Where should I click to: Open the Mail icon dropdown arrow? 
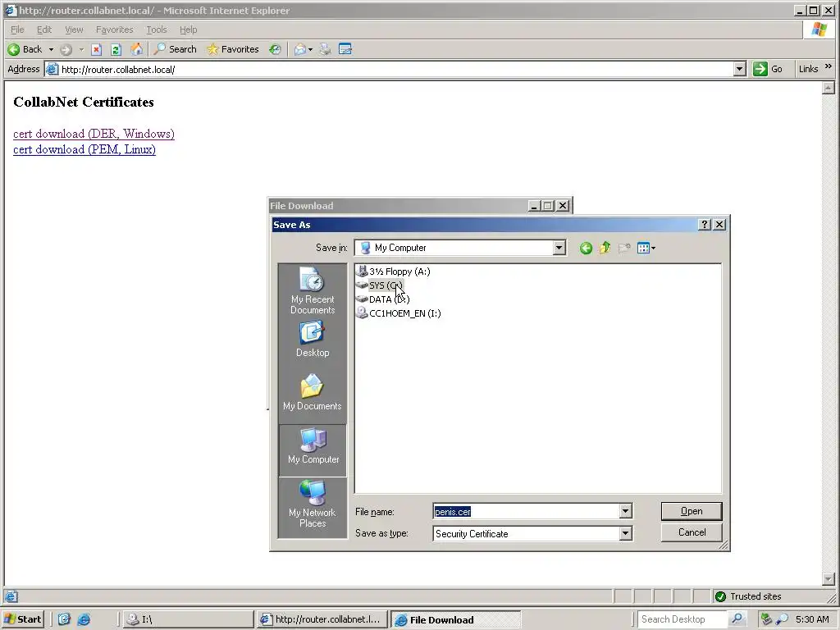310,50
